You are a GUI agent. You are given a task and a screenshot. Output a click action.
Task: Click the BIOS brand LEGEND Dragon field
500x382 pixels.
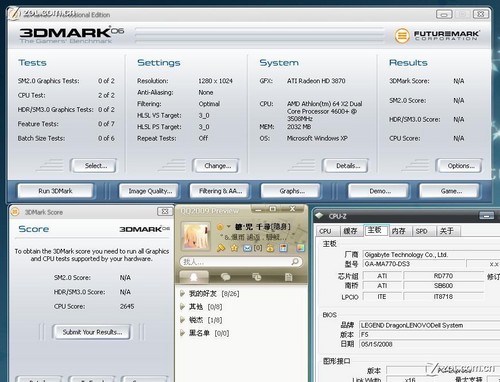coord(429,325)
